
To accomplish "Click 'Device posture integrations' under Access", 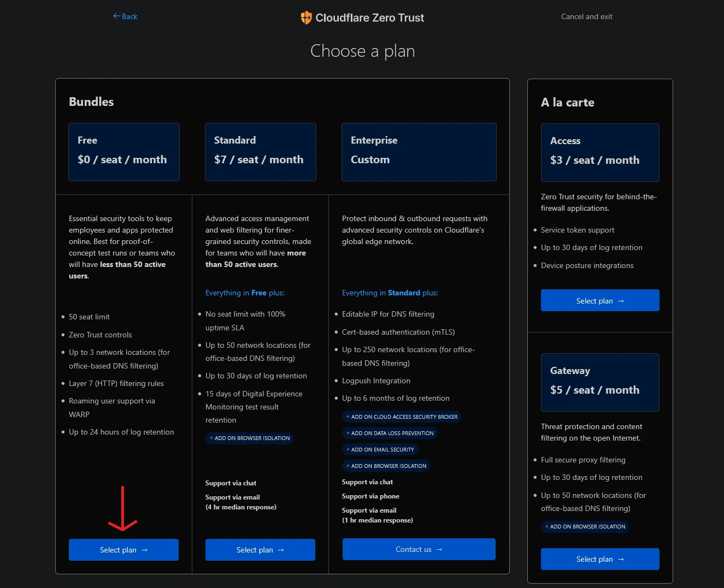I will tap(587, 265).
